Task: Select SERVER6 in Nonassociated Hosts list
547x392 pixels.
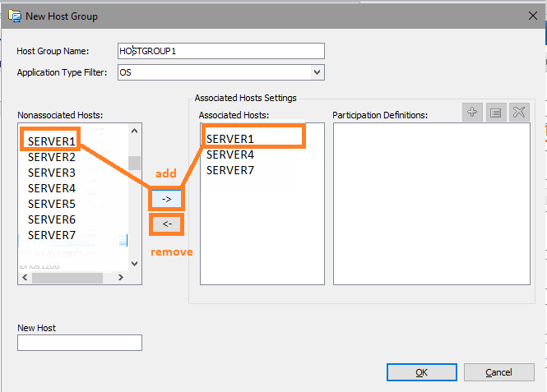Action: click(51, 219)
